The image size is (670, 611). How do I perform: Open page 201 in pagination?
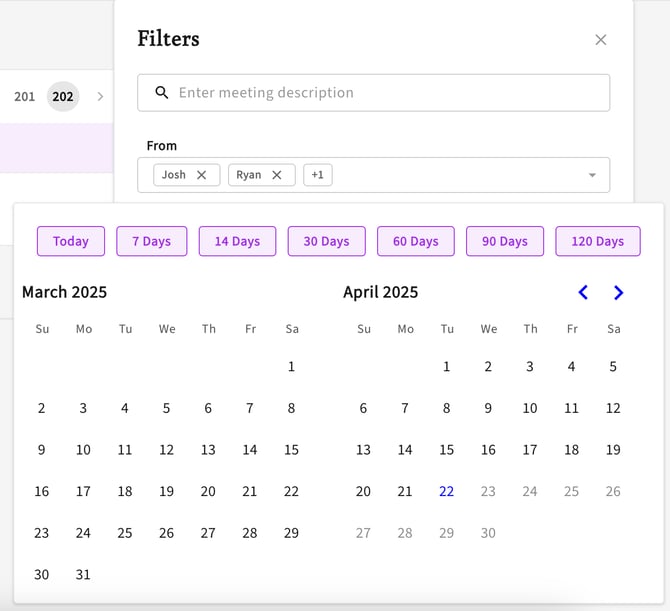[25, 97]
